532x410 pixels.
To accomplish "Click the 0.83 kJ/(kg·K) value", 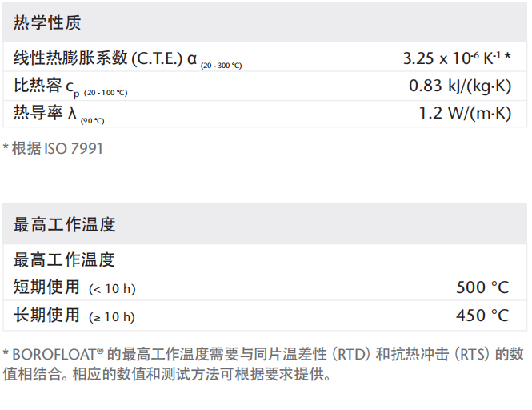I will 458,86.
